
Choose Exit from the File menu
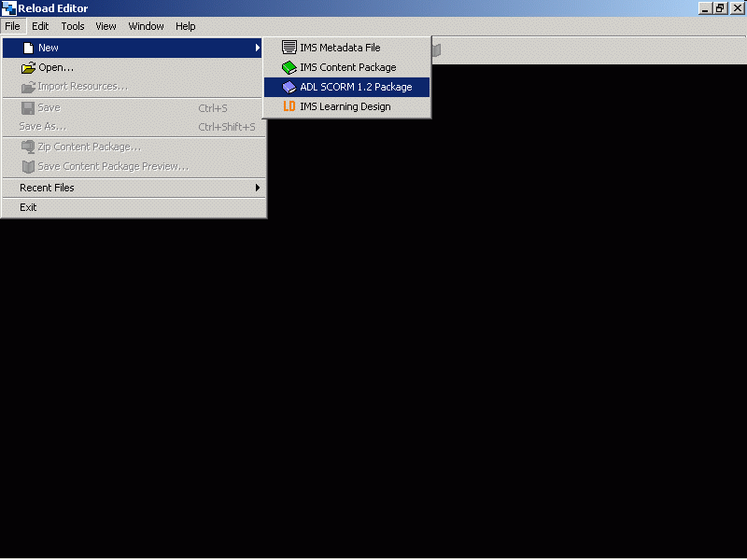coord(28,207)
